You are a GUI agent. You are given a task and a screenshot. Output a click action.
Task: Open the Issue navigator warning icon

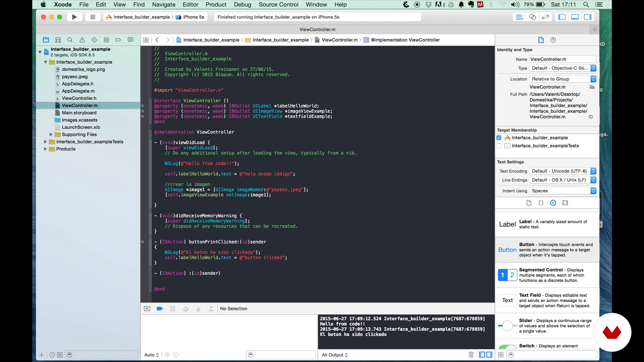pyautogui.click(x=82, y=40)
